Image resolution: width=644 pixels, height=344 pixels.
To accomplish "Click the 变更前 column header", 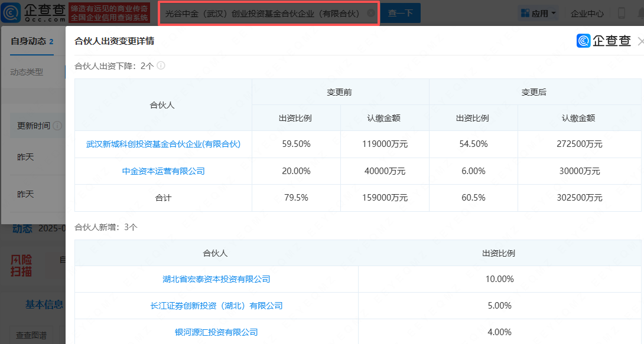I will click(x=339, y=92).
